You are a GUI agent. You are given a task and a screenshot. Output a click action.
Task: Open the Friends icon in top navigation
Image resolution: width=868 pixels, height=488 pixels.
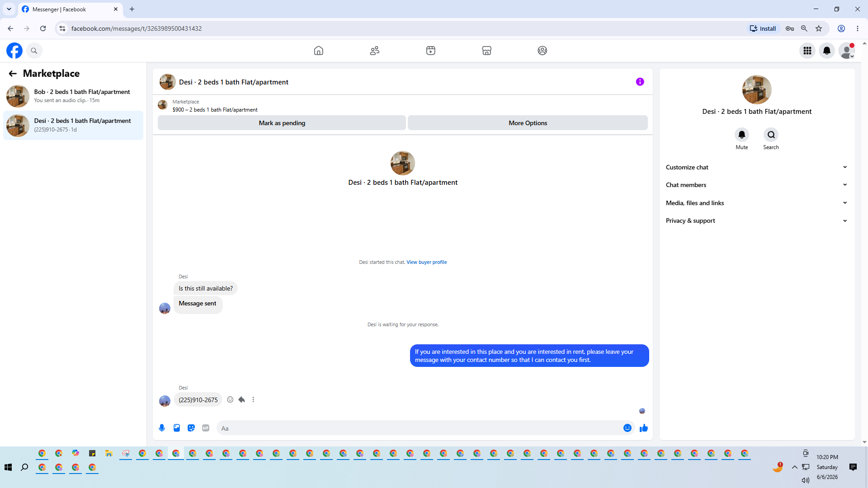(x=375, y=51)
